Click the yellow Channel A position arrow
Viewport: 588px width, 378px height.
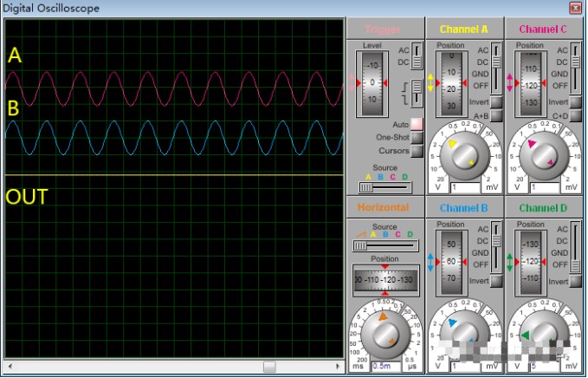[x=431, y=83]
